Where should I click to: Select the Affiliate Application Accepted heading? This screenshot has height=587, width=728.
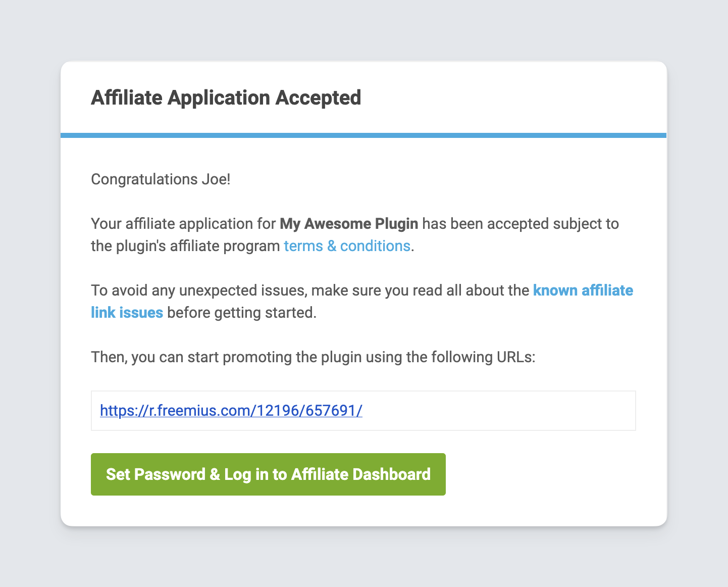pyautogui.click(x=226, y=97)
